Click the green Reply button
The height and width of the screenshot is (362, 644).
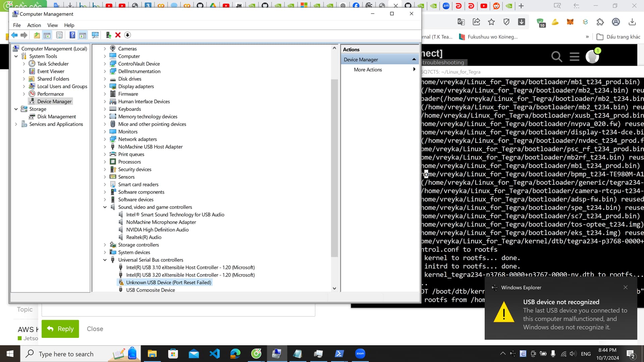point(60,329)
